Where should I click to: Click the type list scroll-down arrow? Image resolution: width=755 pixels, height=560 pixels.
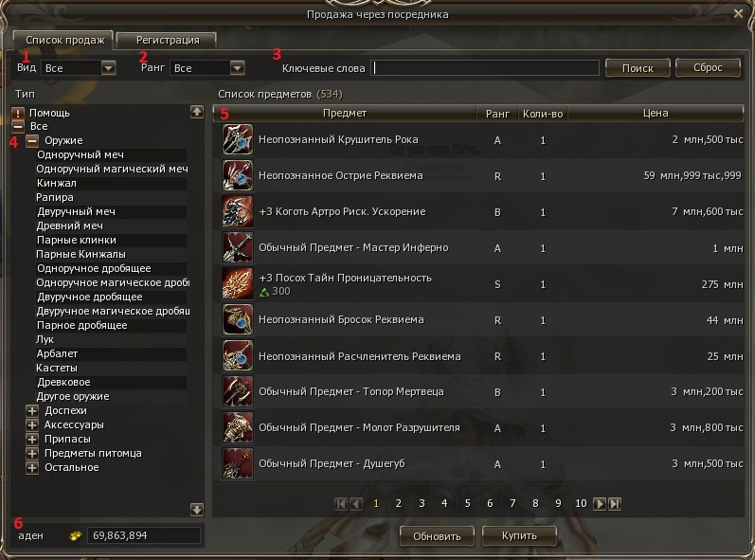click(197, 510)
